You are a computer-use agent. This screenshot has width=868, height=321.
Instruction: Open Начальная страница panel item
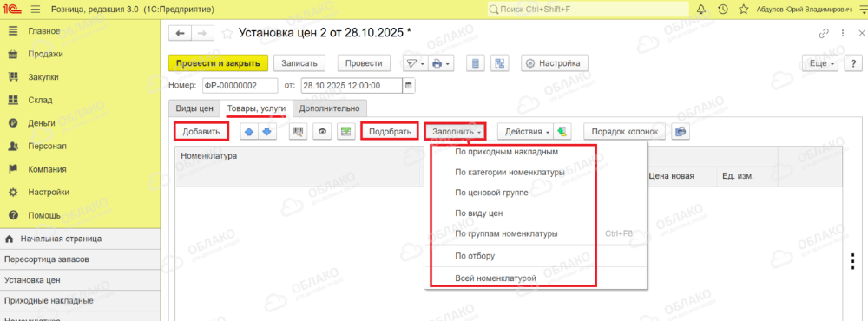click(80, 239)
